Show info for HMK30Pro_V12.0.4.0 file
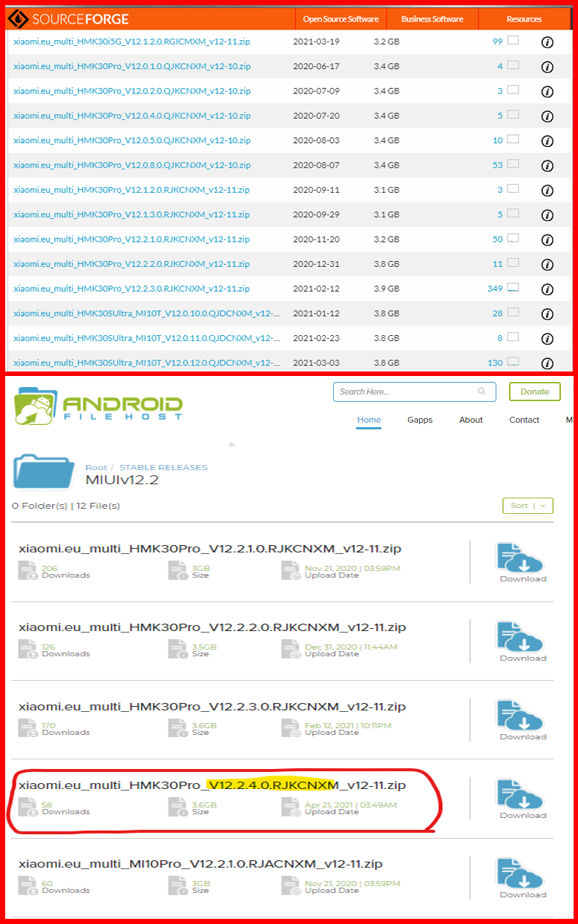This screenshot has width=578, height=924. [x=548, y=116]
